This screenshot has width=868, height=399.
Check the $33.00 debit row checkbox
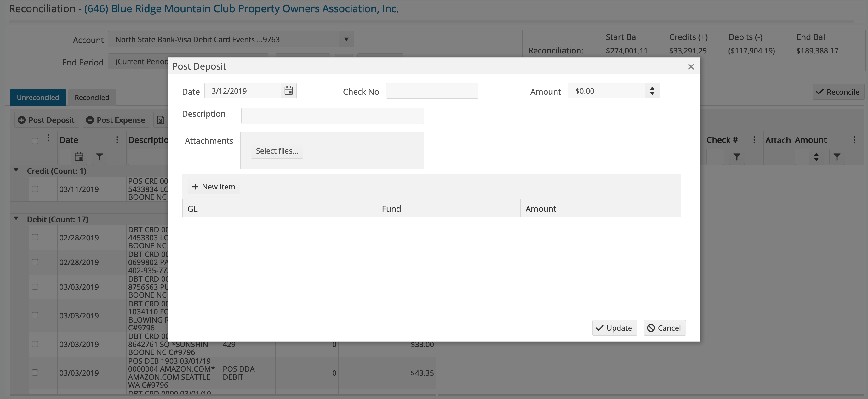35,344
